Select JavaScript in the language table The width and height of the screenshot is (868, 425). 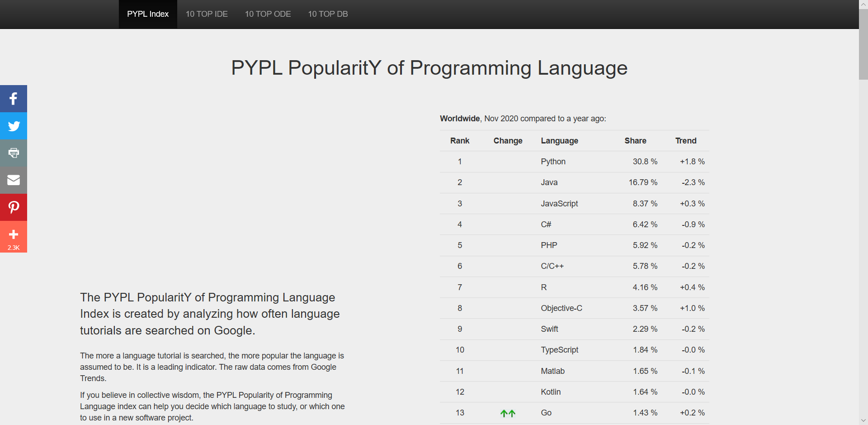point(559,204)
